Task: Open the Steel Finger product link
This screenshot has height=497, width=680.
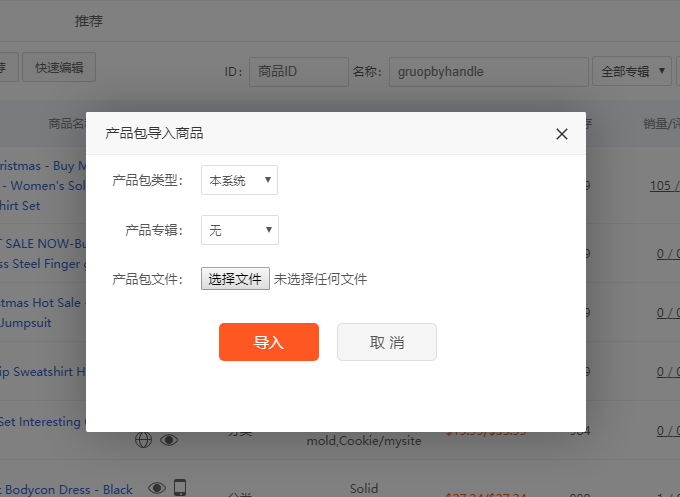Action: (x=42, y=264)
